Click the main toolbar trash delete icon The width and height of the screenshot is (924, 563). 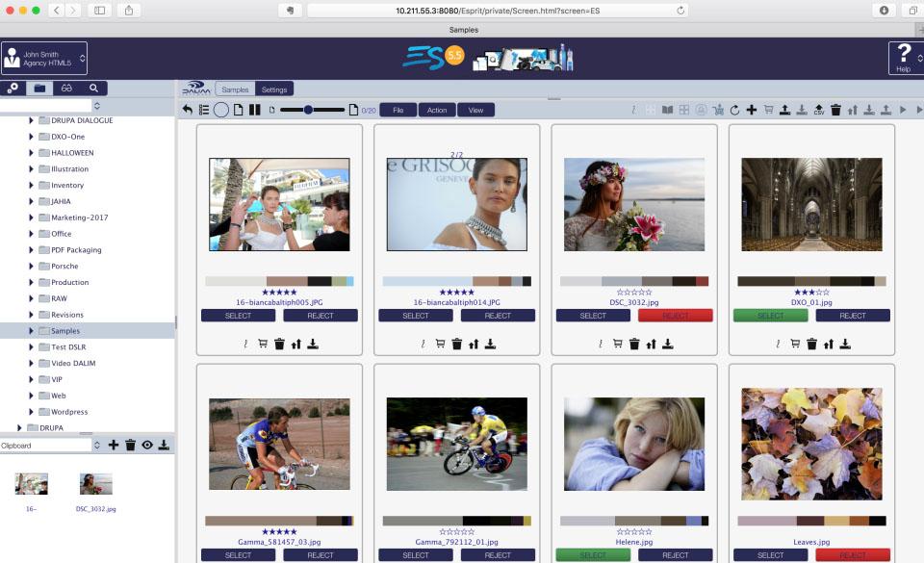click(835, 111)
